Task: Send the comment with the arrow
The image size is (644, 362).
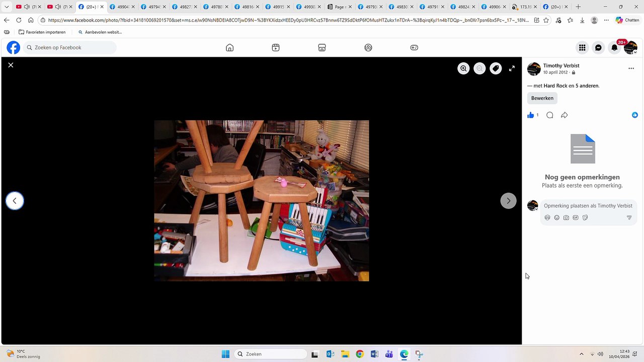Action: 629,218
